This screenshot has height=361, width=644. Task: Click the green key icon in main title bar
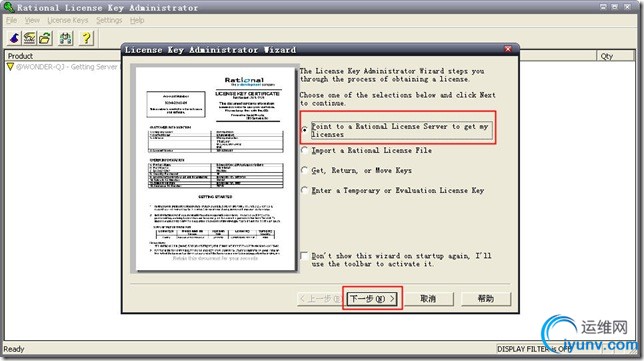click(x=9, y=7)
